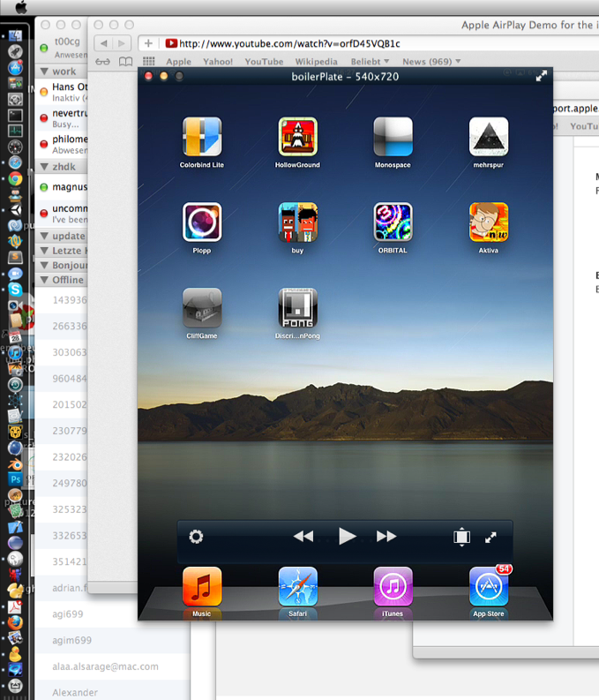Screen dimensions: 599x700
Task: Select buddy Hans in the work group
Action: 61,92
